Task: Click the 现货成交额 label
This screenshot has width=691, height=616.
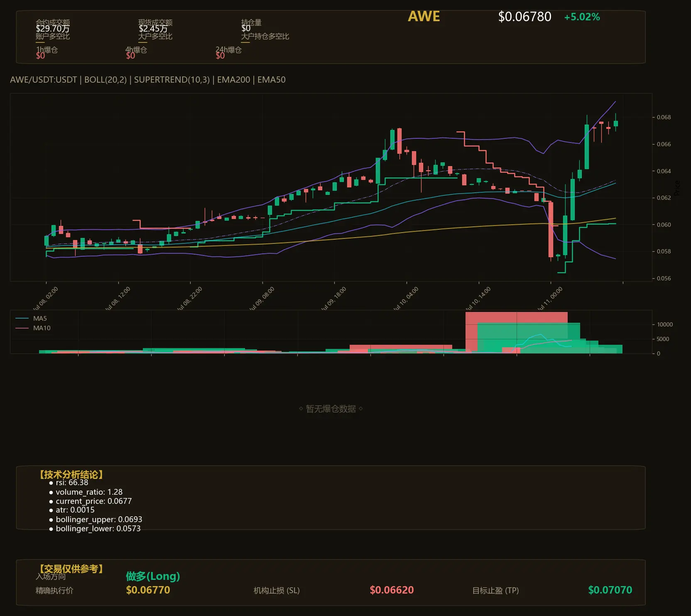Action: [x=155, y=22]
